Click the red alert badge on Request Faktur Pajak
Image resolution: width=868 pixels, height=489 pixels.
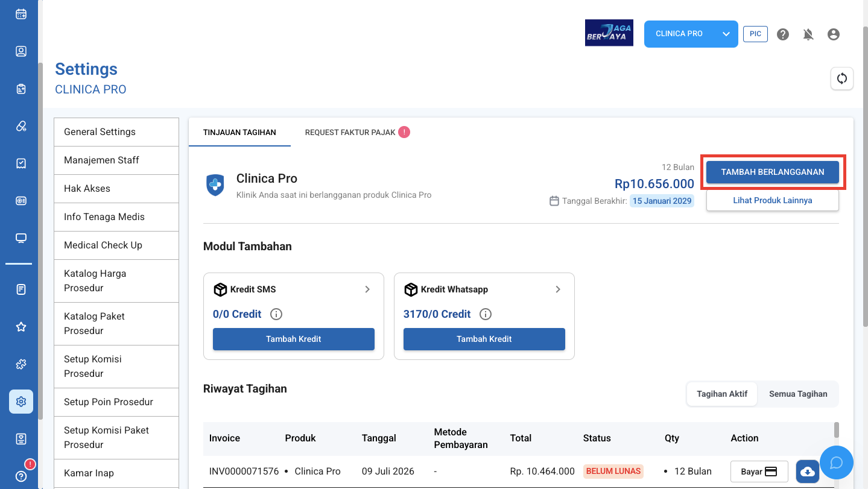click(404, 132)
